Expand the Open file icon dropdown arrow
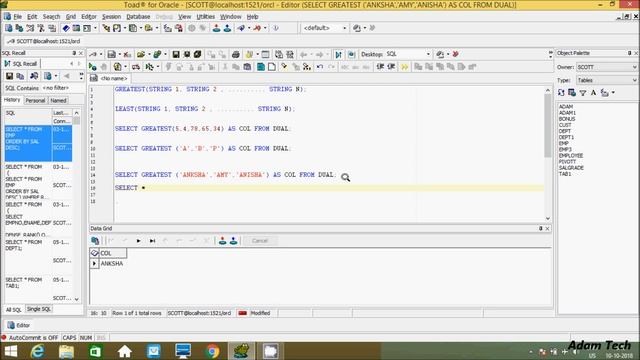 pyautogui.click(x=149, y=54)
